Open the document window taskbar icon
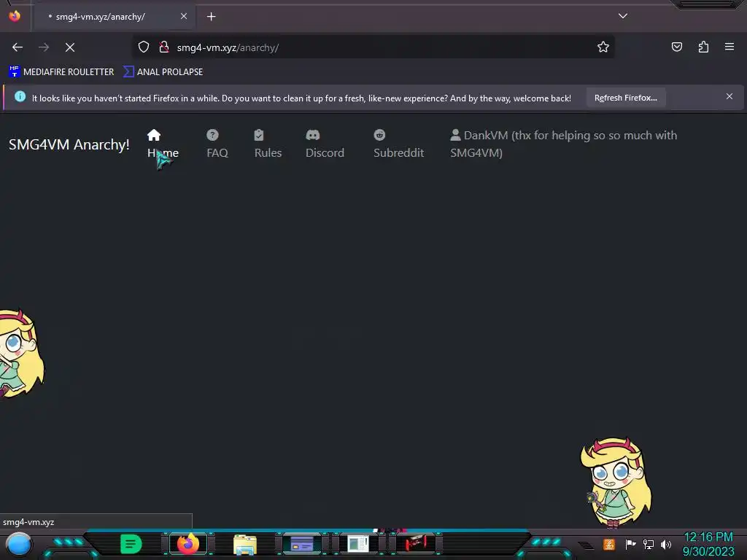Image resolution: width=747 pixels, height=560 pixels. 358,544
